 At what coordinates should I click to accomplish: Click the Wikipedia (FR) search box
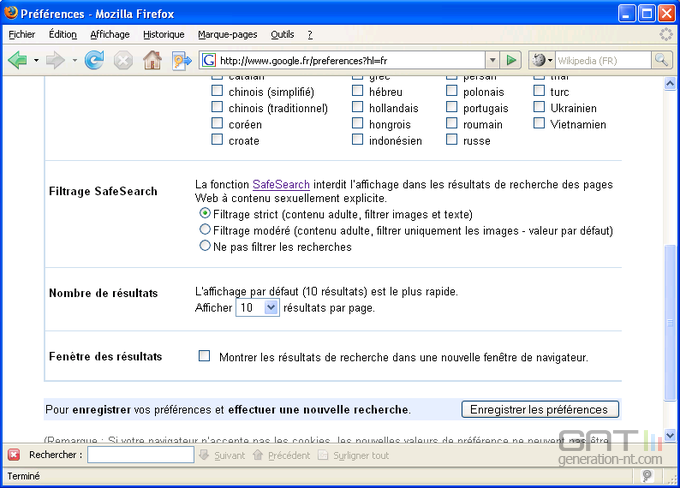tap(603, 60)
